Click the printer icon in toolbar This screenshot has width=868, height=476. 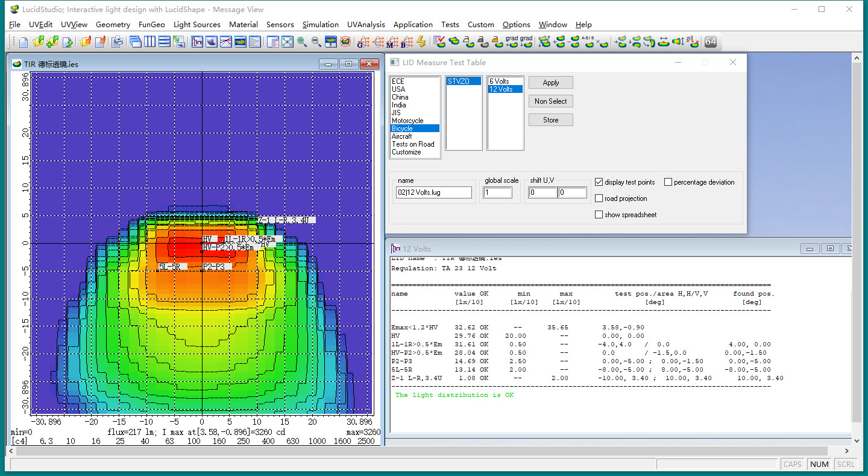pyautogui.click(x=118, y=42)
